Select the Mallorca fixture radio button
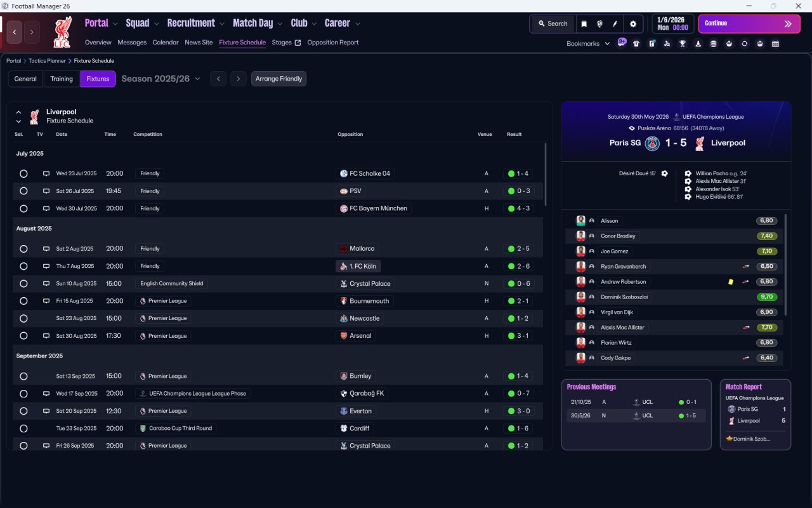Screen dimensions: 812x508 coord(23,249)
